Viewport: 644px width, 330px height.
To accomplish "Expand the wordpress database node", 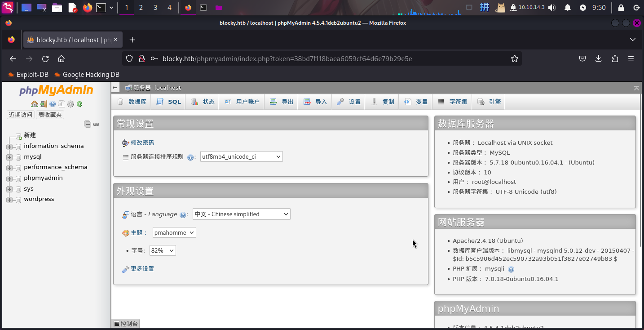I will click(9, 200).
